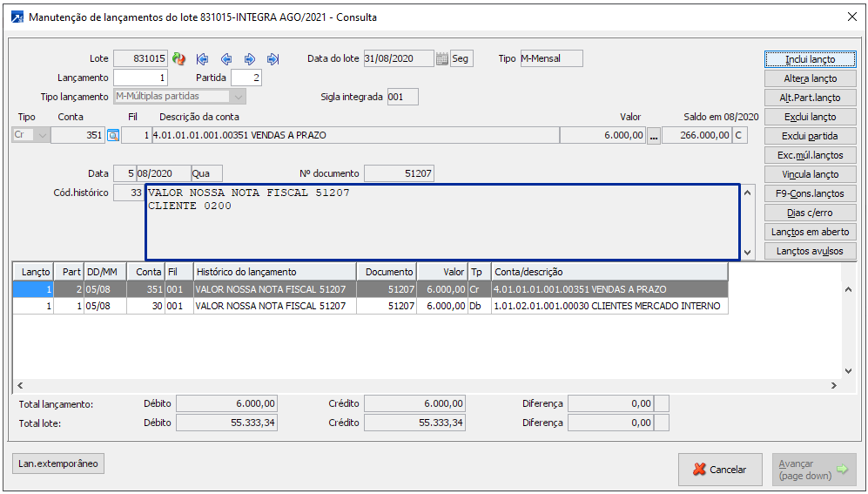Viewport: 868px width, 494px height.
Task: Open calendar picker for Data do lote
Action: coord(442,59)
